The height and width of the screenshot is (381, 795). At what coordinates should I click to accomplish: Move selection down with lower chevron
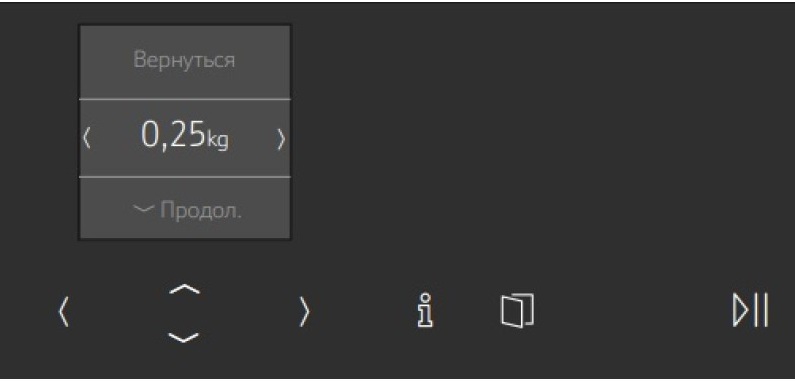[x=183, y=337]
